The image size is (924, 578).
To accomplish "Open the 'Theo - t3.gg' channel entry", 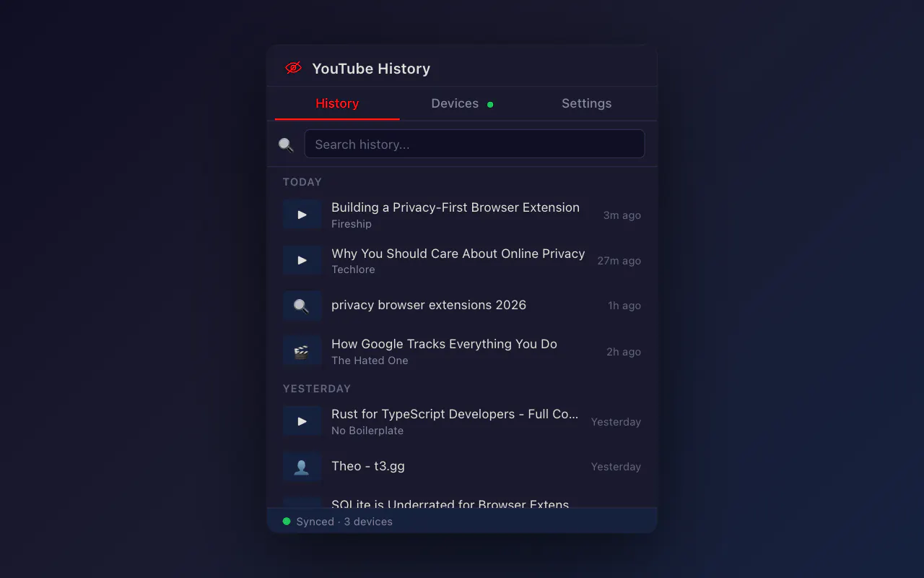I will (x=462, y=467).
